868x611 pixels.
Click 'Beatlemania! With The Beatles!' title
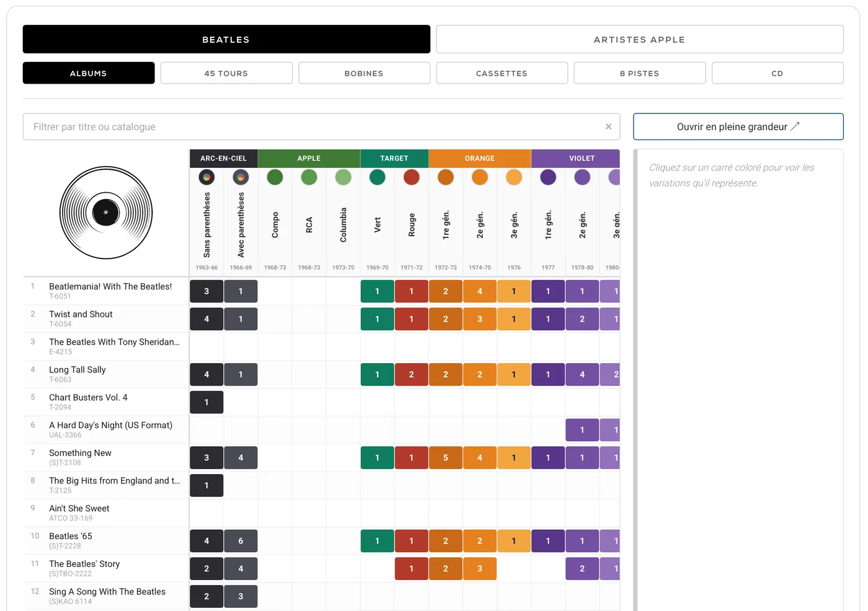pyautogui.click(x=110, y=286)
